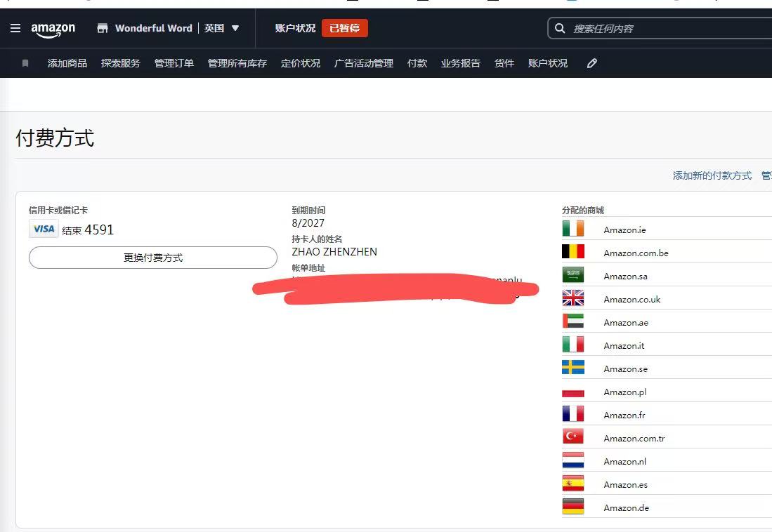Viewport: 772px width, 532px height.
Task: Click the Turkey flag icon
Action: click(x=573, y=437)
